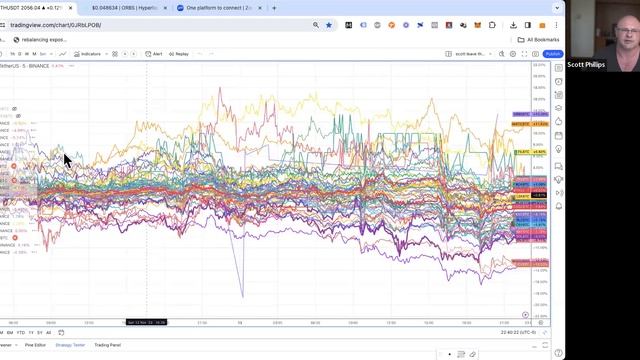Expand the Screener dropdown arrow
This screenshot has height=360, width=640.
pos(16,345)
